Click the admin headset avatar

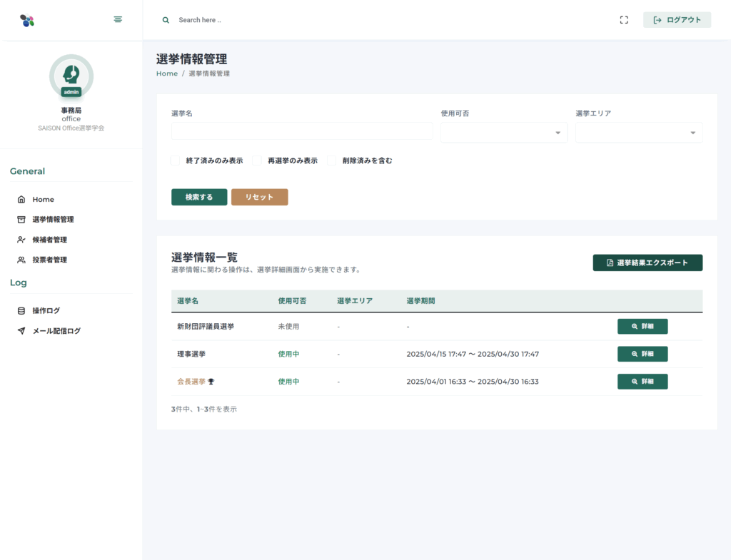tap(71, 75)
